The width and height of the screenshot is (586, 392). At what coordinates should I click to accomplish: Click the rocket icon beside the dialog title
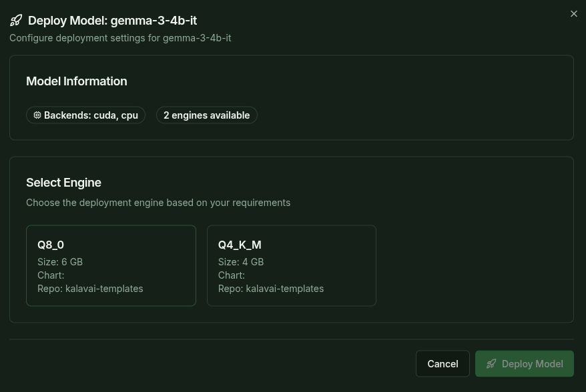16,21
